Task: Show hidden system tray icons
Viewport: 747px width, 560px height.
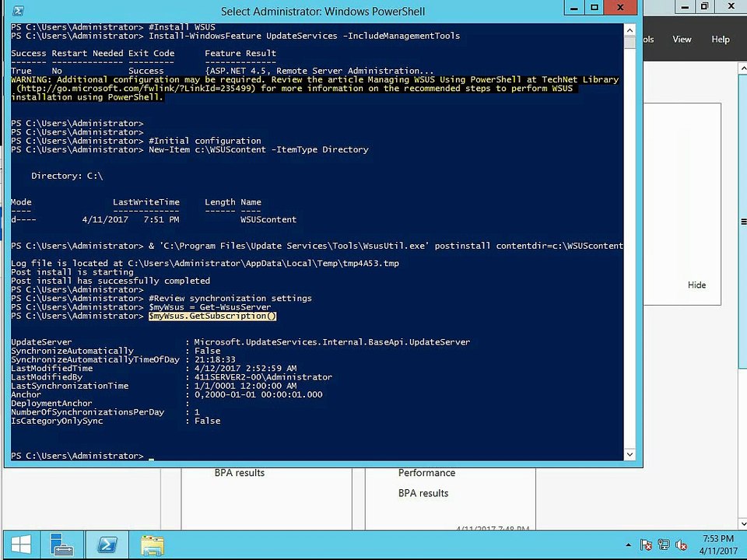Action: 629,544
